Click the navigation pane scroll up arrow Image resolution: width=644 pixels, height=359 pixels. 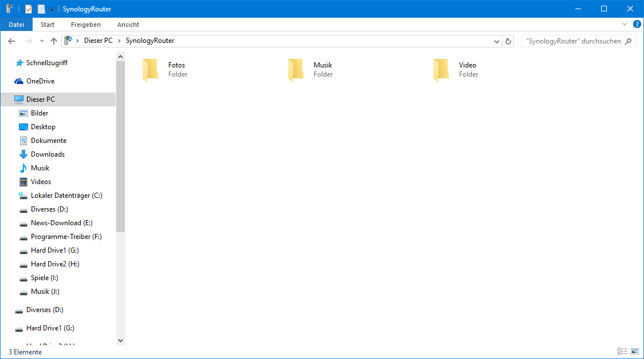120,57
